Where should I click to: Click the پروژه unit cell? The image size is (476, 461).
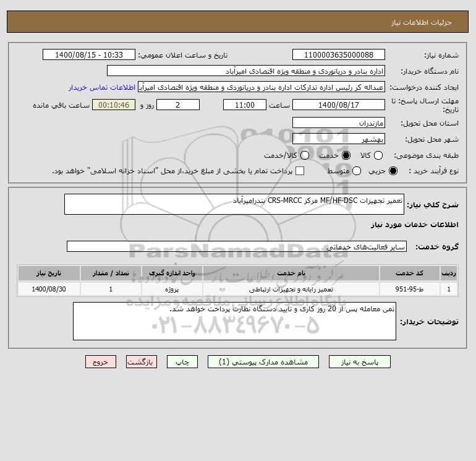(x=172, y=289)
